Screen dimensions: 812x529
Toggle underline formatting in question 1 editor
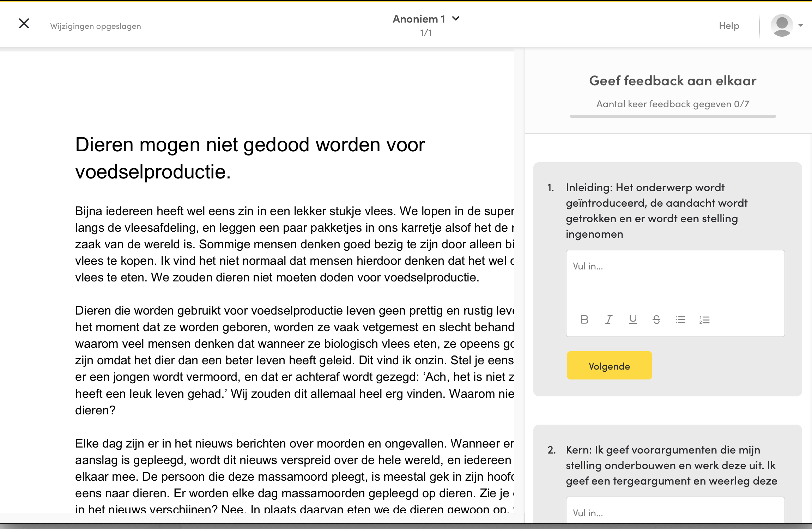coord(633,320)
